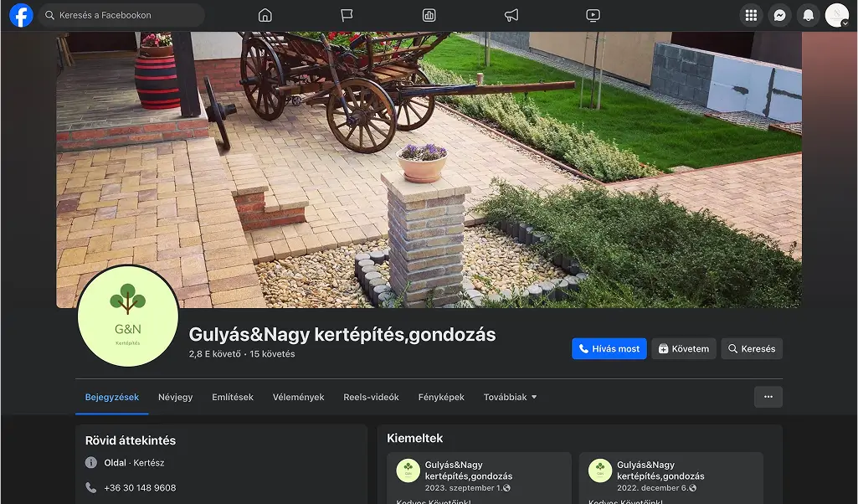The image size is (858, 504).
Task: Open the Fényképek tab
Action: (x=441, y=398)
